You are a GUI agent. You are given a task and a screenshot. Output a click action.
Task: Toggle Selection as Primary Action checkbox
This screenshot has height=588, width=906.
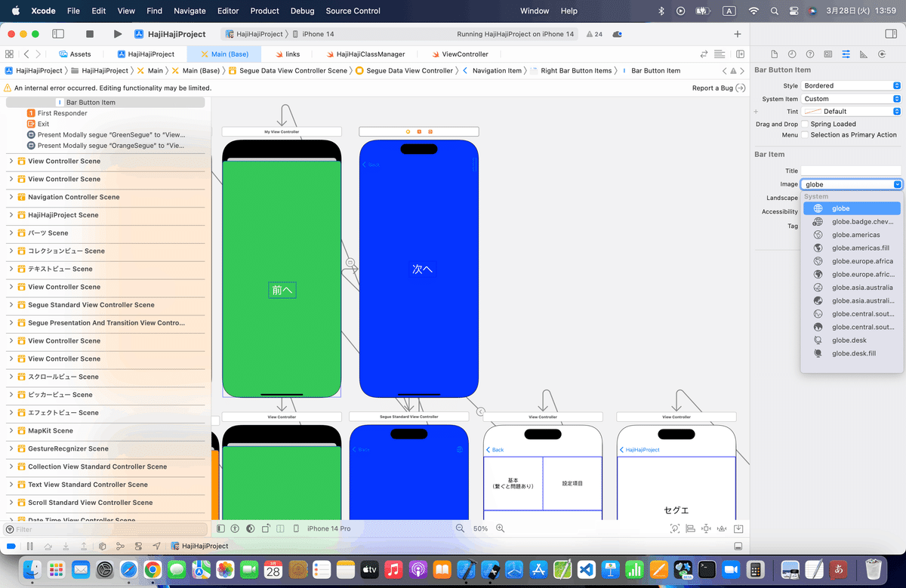click(805, 134)
